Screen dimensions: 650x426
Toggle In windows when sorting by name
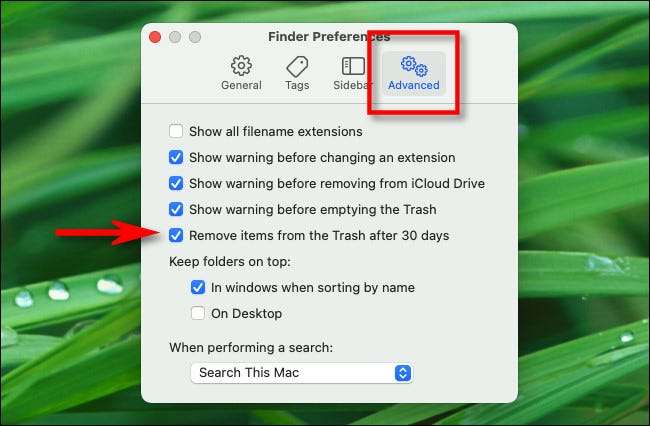click(x=198, y=287)
